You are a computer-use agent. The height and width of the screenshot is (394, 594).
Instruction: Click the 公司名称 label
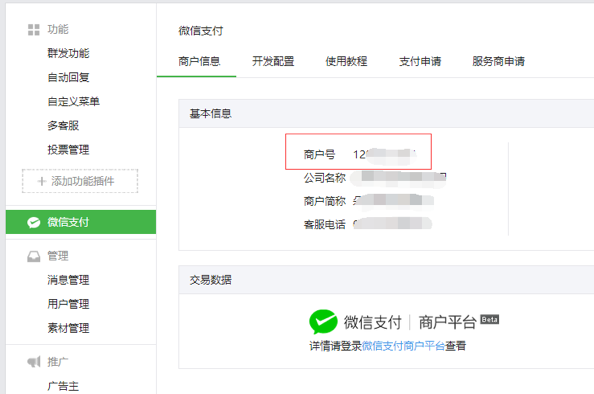pos(325,178)
